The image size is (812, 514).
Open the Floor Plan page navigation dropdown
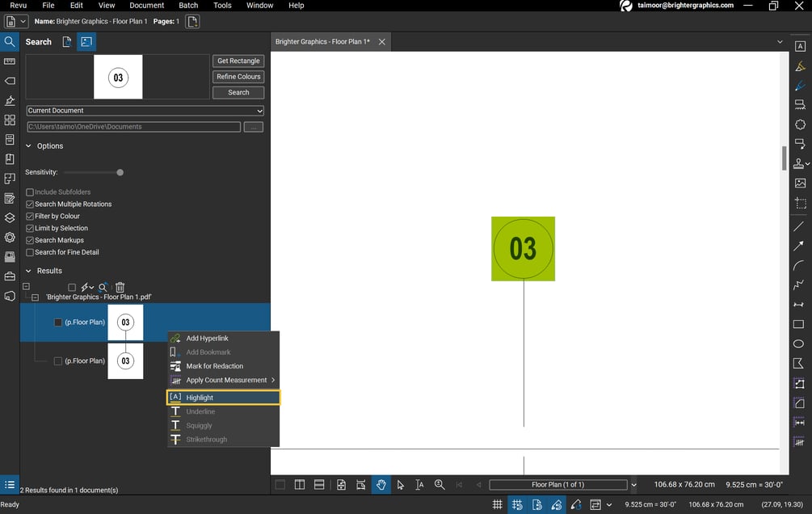coord(633,485)
